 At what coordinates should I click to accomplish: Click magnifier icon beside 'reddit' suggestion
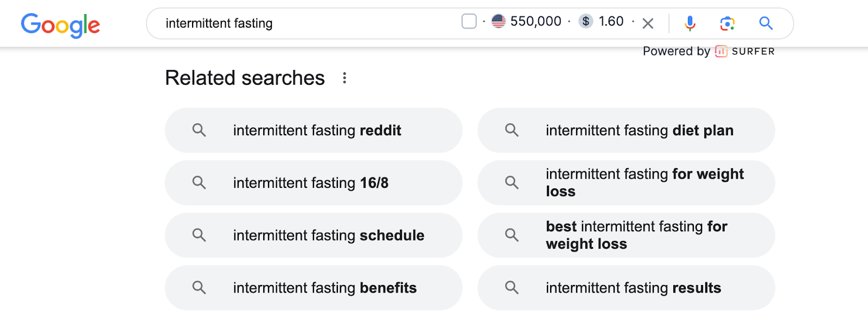tap(199, 130)
